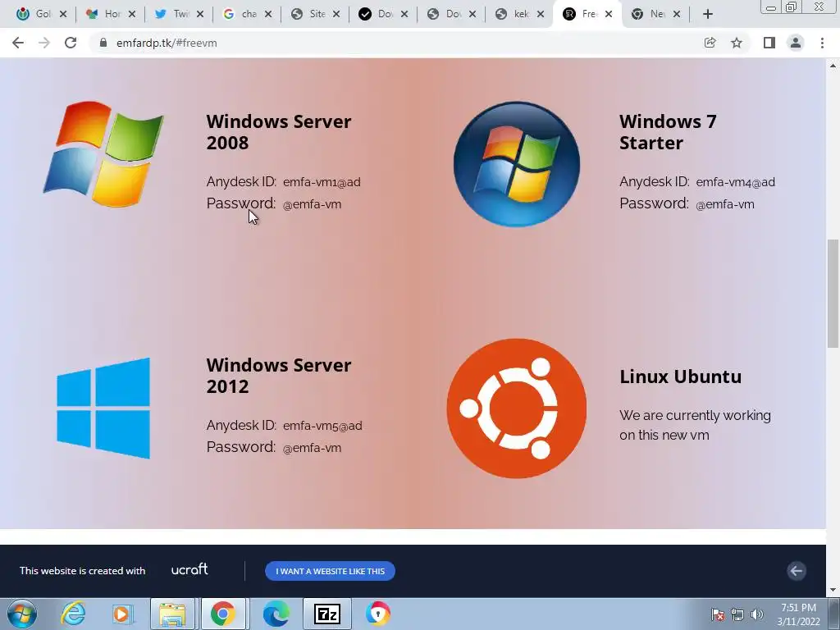Click the browser forward arrow
This screenshot has height=630, width=840.
tap(44, 43)
